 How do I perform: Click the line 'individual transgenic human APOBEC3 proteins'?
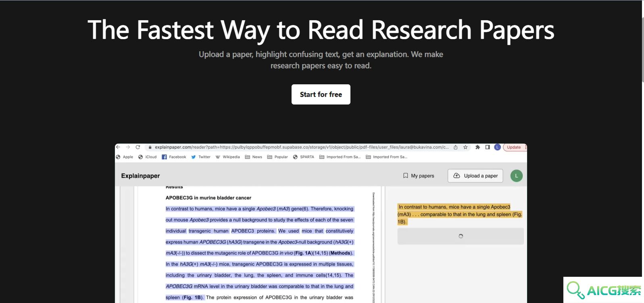(x=259, y=231)
